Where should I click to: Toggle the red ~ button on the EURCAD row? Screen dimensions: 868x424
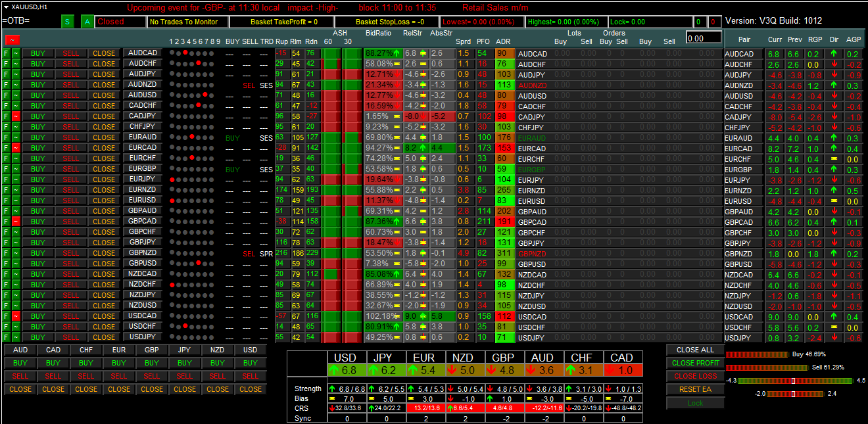tap(16, 148)
